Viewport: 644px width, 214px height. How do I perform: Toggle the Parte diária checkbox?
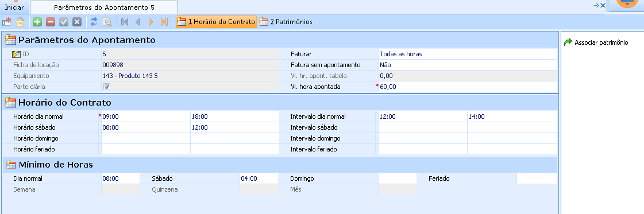(x=107, y=87)
